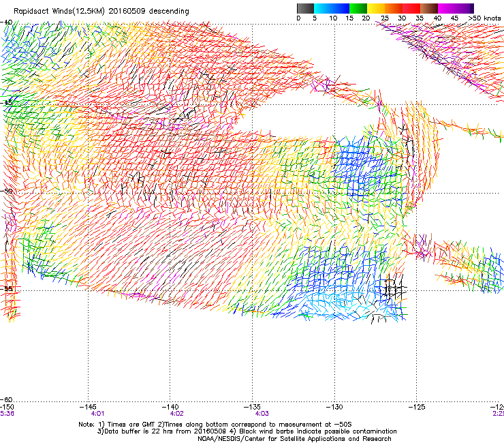Click the purple '4:03' time label
The height and width of the screenshot is (443, 504).
(x=262, y=414)
